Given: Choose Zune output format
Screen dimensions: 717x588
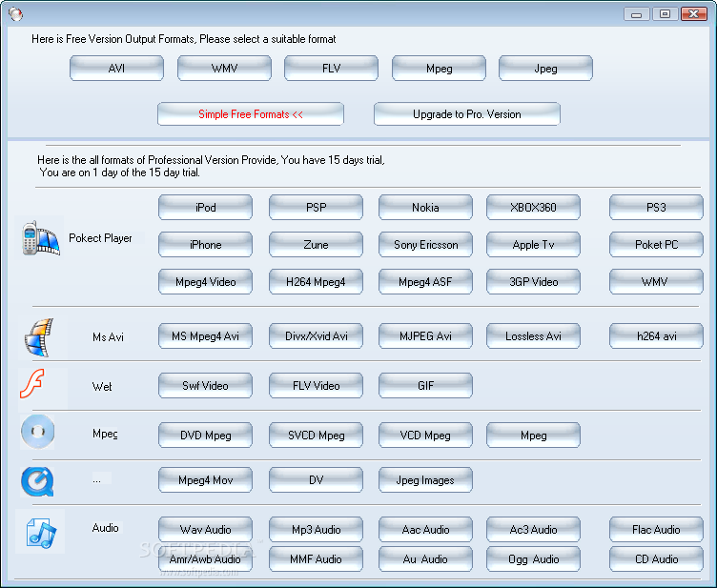Looking at the screenshot, I should pyautogui.click(x=316, y=245).
